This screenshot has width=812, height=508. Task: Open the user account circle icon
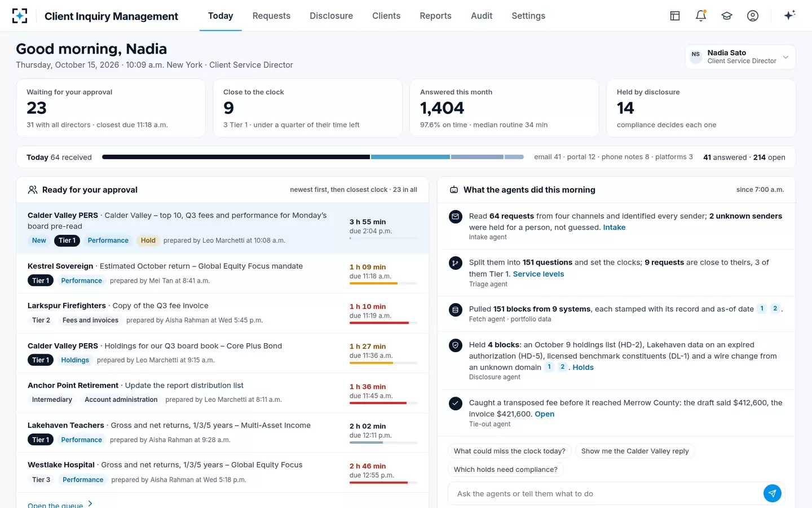pyautogui.click(x=753, y=16)
